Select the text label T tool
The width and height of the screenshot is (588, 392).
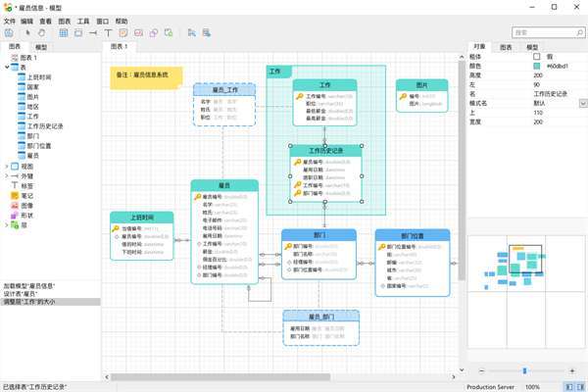108,33
